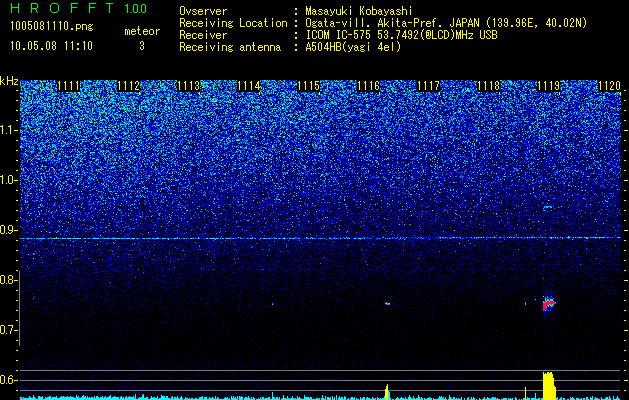The width and height of the screenshot is (629, 400).
Task: Click the 0.9 kHz axis label
Action: [x=8, y=230]
